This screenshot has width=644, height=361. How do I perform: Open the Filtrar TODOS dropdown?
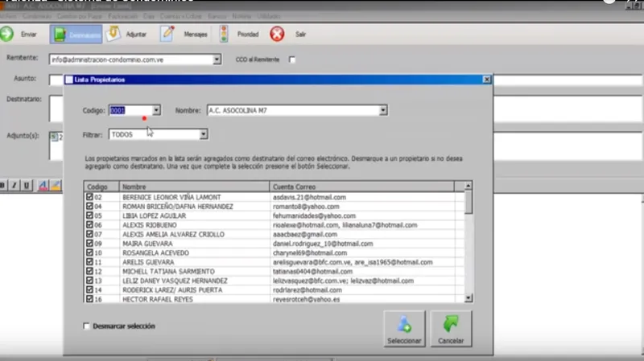204,134
